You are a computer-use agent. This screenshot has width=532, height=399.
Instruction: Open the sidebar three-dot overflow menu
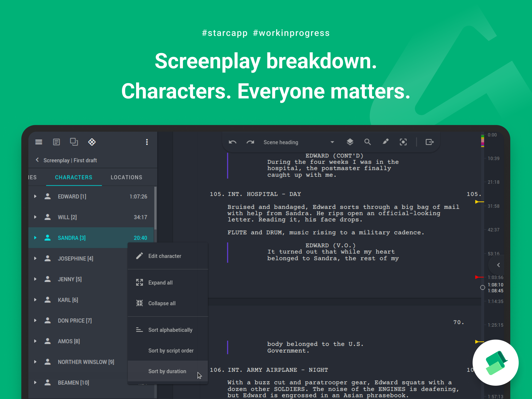point(147,142)
